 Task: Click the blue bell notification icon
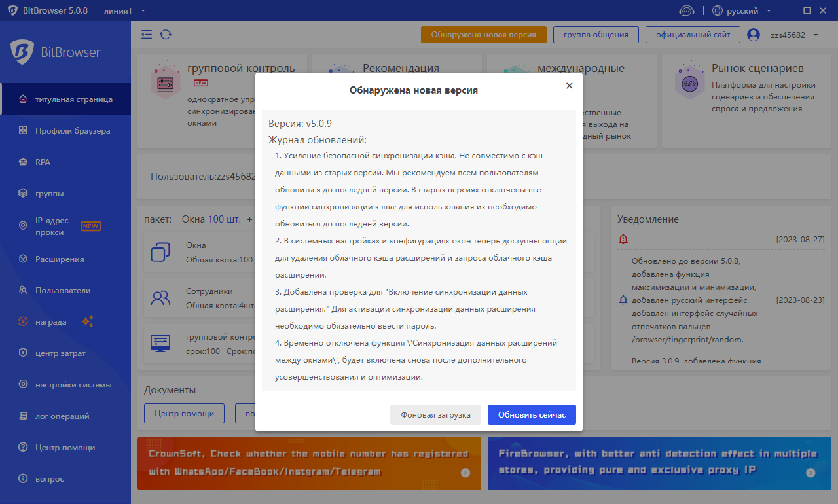coord(623,300)
